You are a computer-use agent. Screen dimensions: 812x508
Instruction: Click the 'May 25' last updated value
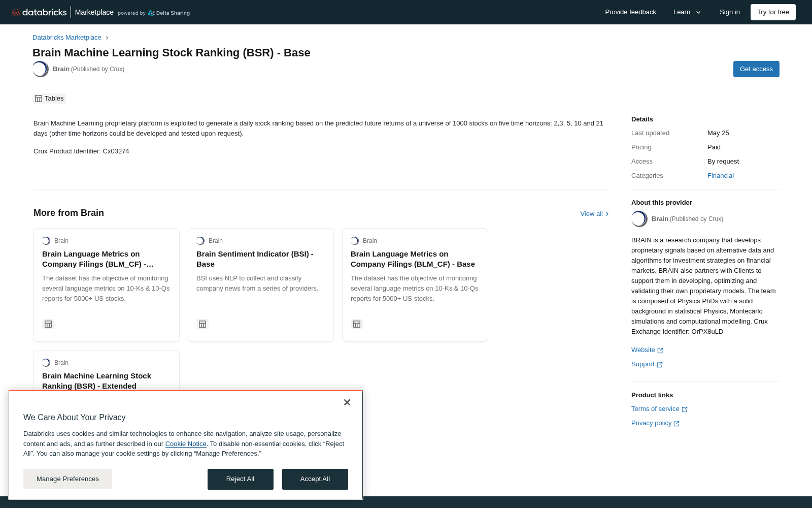click(x=718, y=133)
